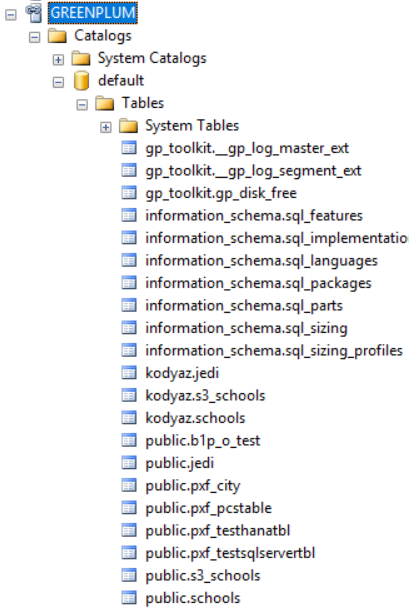Click the Tables folder icon
Screen dimensions: 409x611
[x=104, y=103]
